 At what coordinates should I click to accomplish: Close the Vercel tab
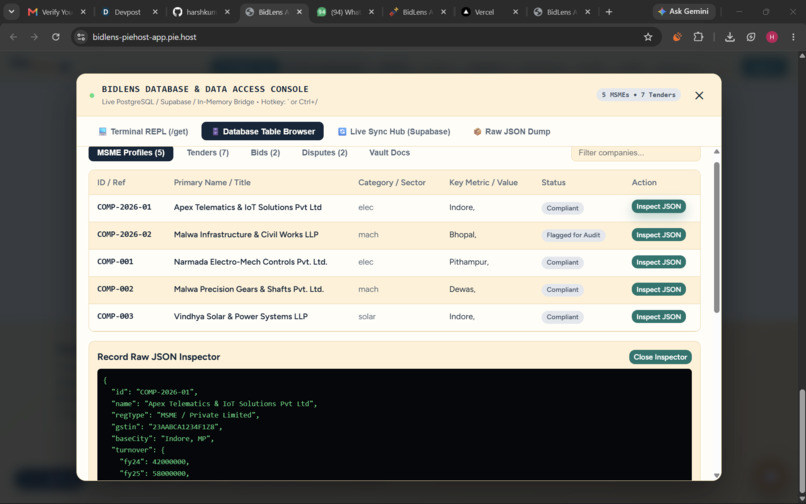pos(516,12)
